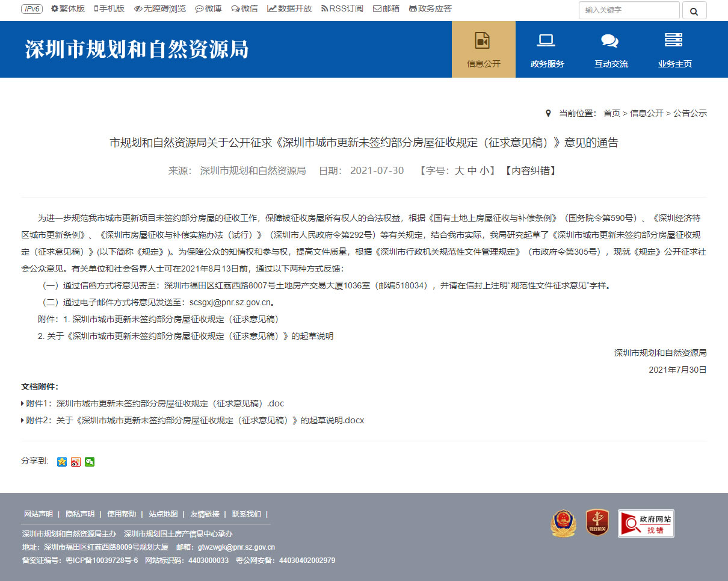Open the 邮箱 mailbox link
728x581 pixels.
(x=386, y=8)
